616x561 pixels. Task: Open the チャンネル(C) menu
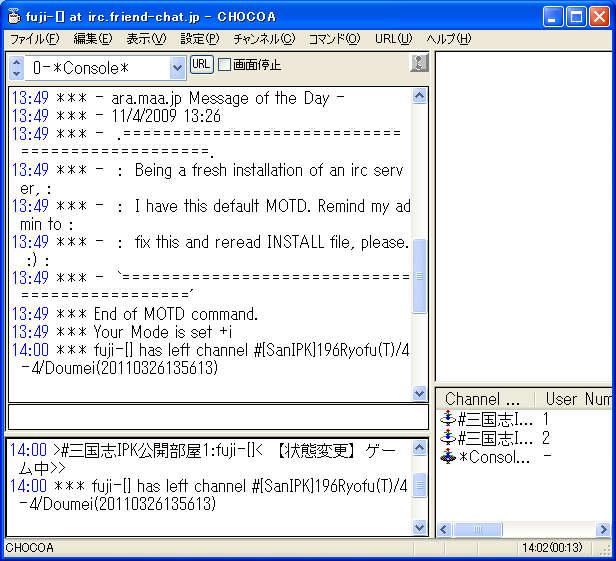264,39
